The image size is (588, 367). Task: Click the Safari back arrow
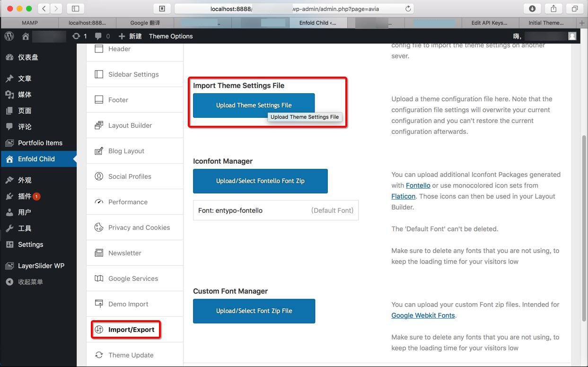click(x=44, y=9)
